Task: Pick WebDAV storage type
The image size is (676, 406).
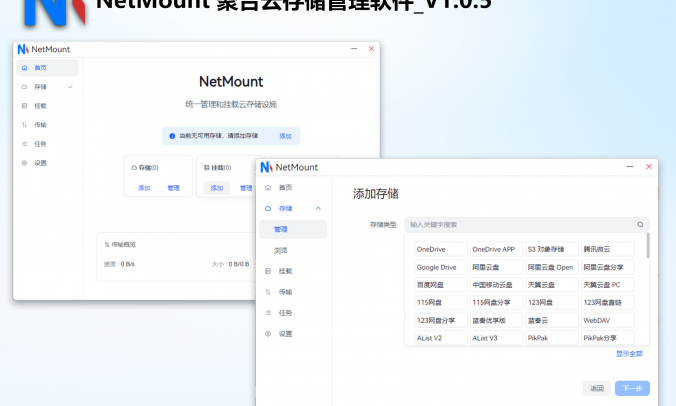Action: tap(607, 321)
